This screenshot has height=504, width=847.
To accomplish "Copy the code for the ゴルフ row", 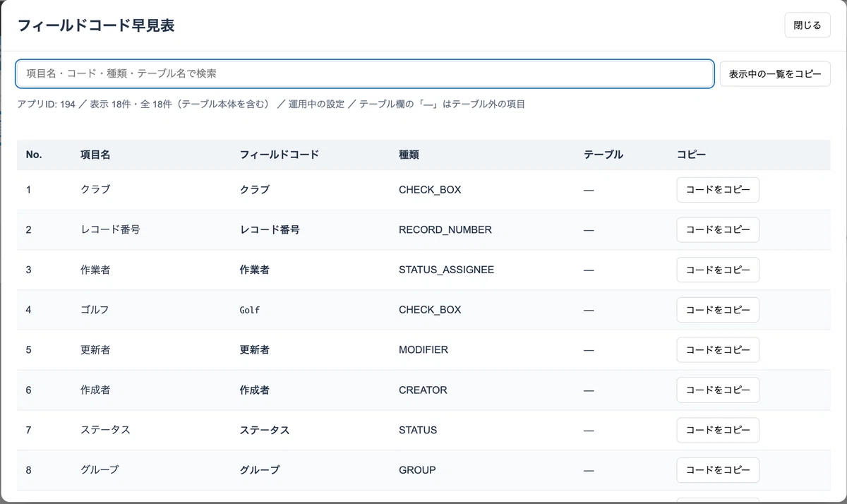I will coord(718,310).
